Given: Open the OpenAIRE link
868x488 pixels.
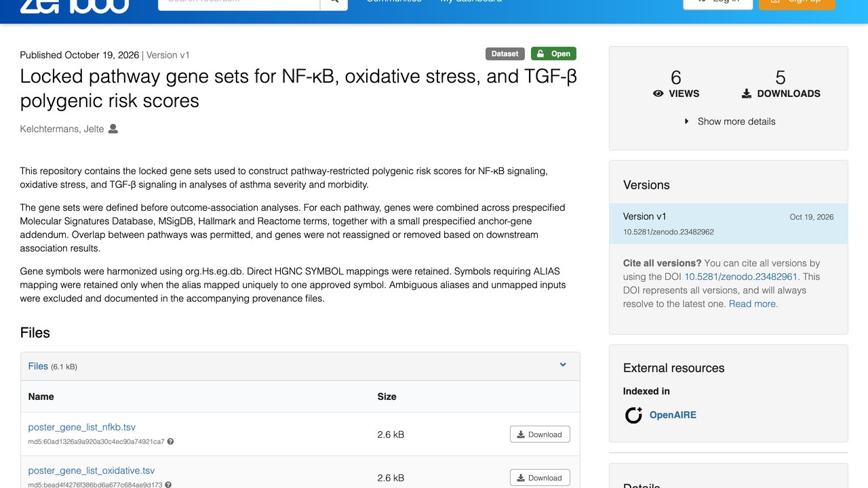Looking at the screenshot, I should click(673, 415).
